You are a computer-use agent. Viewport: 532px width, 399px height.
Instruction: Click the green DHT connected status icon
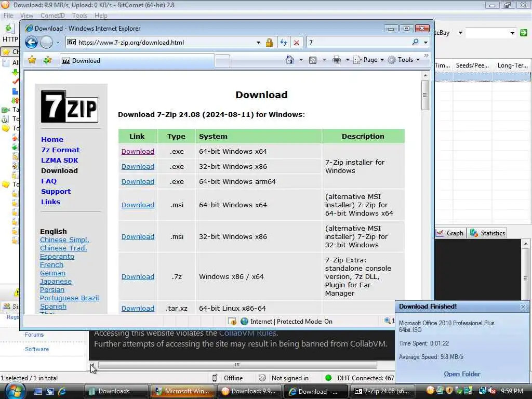328,378
